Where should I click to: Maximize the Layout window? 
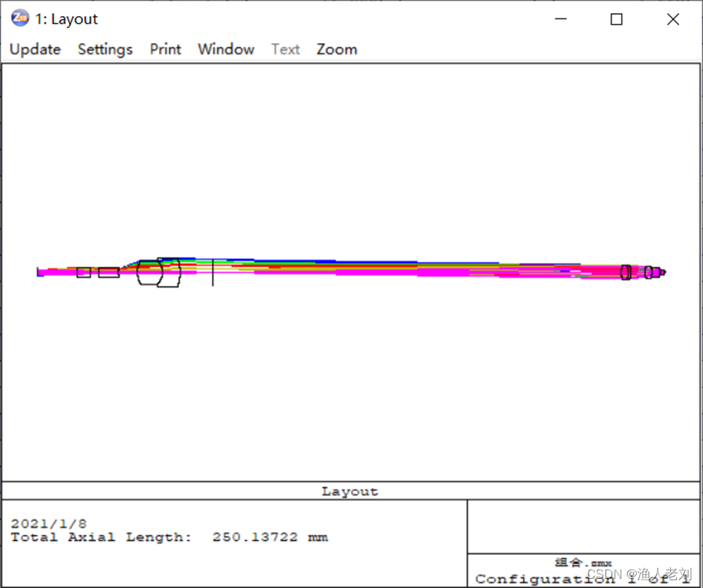click(616, 19)
